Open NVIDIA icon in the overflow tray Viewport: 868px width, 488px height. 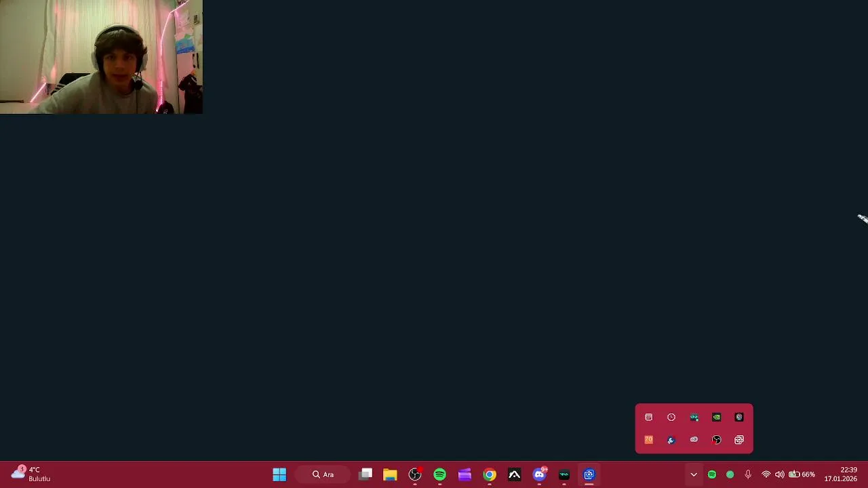pos(717,418)
